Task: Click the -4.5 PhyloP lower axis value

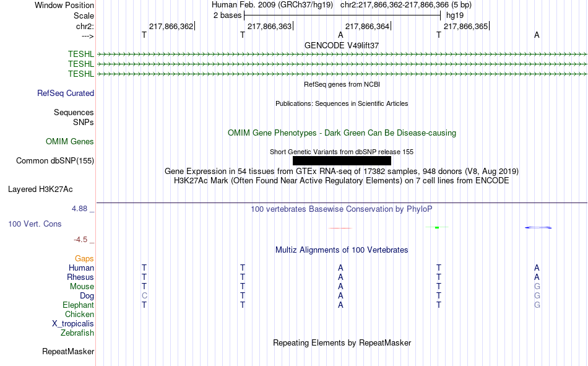Action: pyautogui.click(x=80, y=240)
